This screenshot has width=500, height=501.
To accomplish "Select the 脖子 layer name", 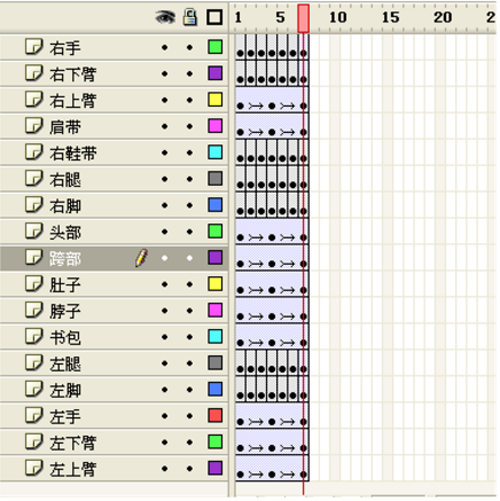I will [65, 311].
